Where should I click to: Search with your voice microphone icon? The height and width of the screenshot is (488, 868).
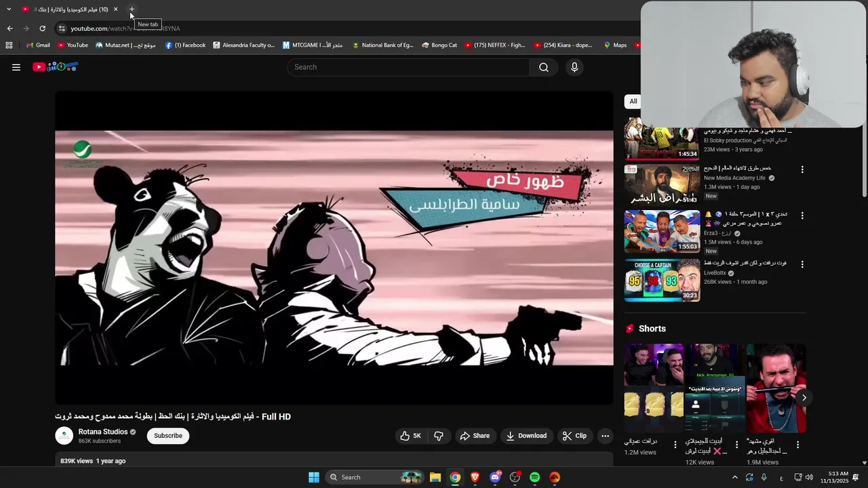click(x=574, y=67)
